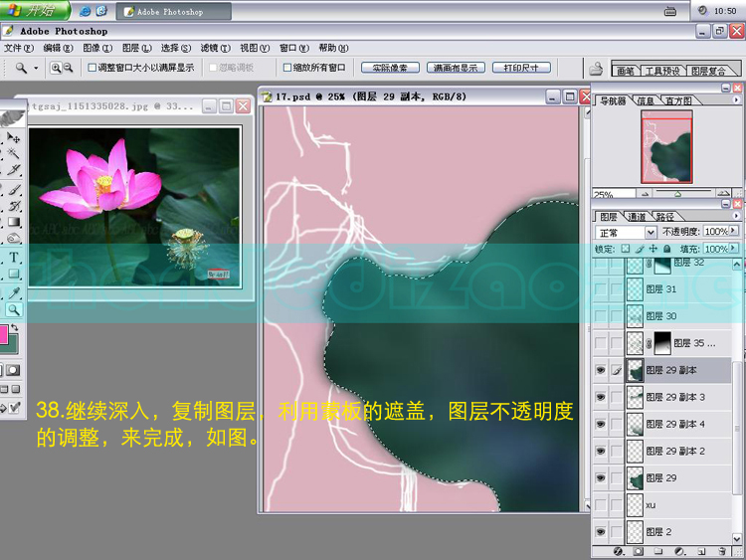Add a layer mask
The width and height of the screenshot is (746, 560).
coord(639,551)
